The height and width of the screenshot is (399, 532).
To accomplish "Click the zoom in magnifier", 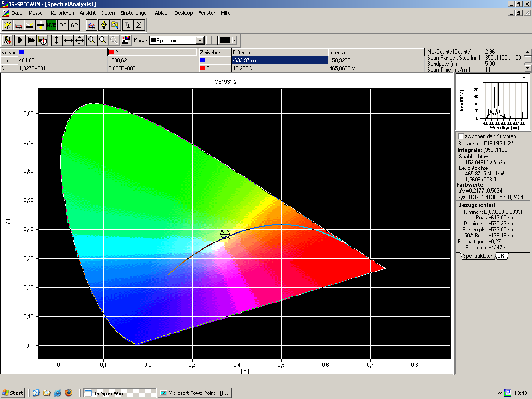I will pyautogui.click(x=91, y=40).
